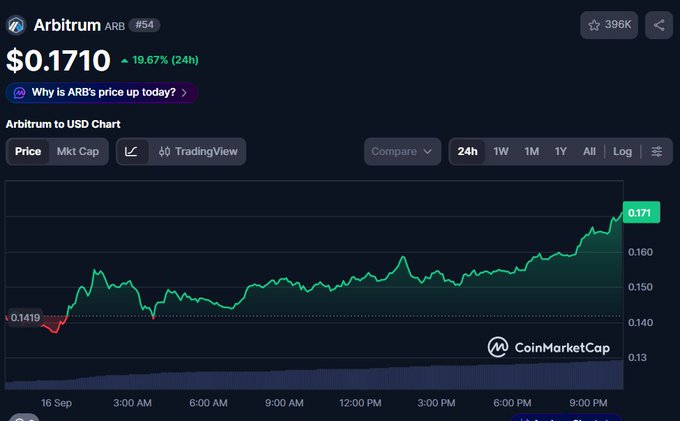Open chart settings sliders icon
Viewport: 680px width, 421px height.
657,151
